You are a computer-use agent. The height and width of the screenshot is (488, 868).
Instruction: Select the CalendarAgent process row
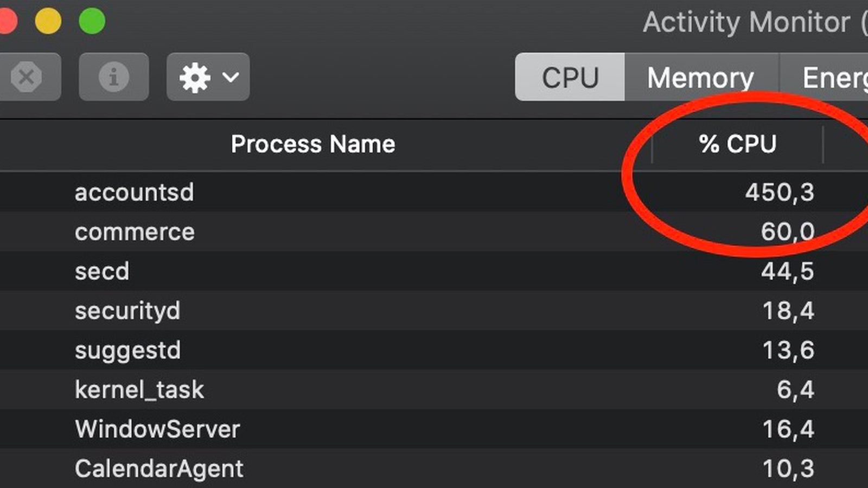[159, 469]
